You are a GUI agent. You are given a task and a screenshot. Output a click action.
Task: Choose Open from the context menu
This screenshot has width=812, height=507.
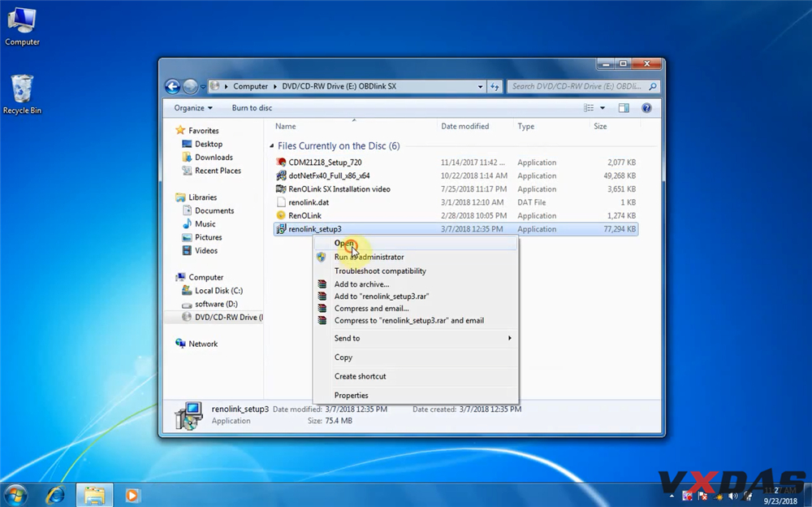[415, 243]
